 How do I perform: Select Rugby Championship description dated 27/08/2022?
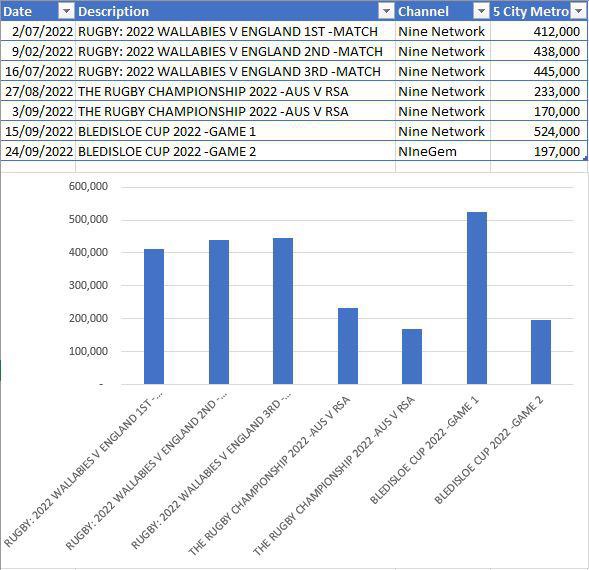(x=235, y=91)
